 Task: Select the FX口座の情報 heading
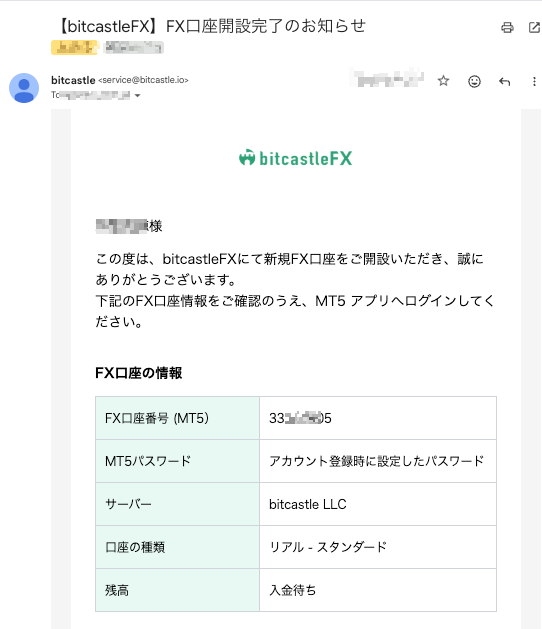click(138, 373)
